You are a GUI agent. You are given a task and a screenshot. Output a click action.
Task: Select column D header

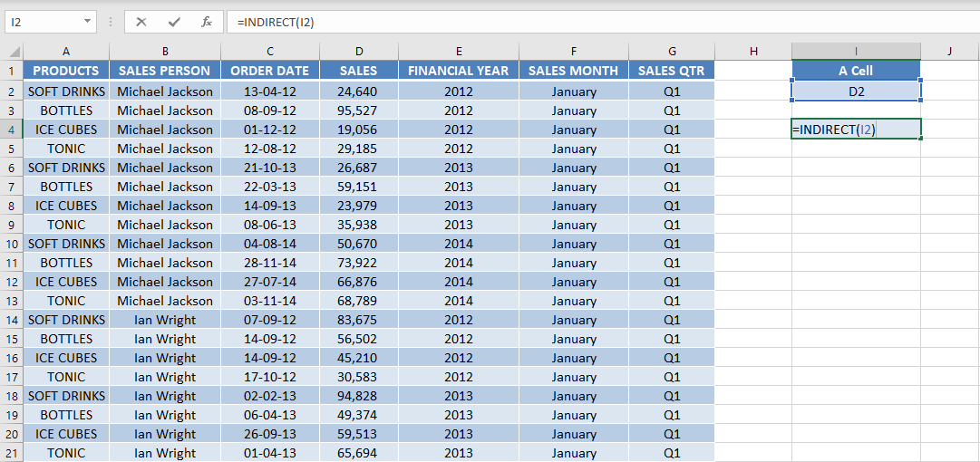(359, 52)
